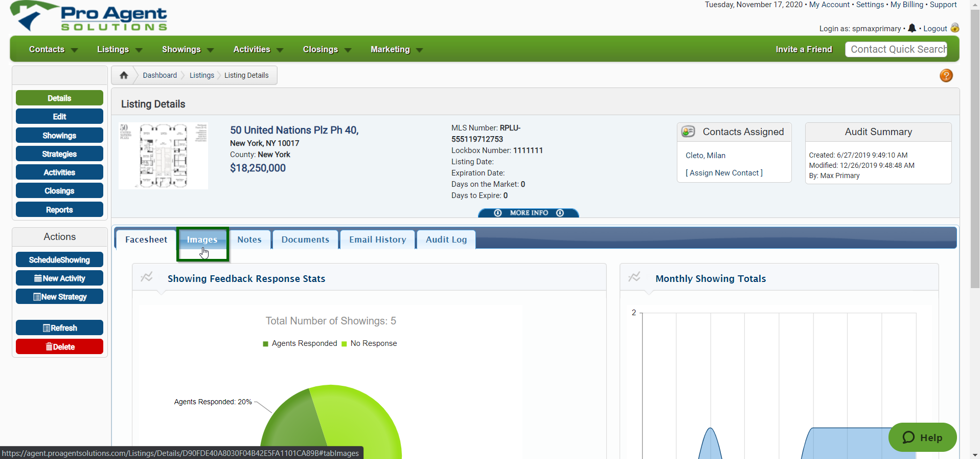Switch to the Documents tab
The width and height of the screenshot is (980, 459).
point(305,239)
